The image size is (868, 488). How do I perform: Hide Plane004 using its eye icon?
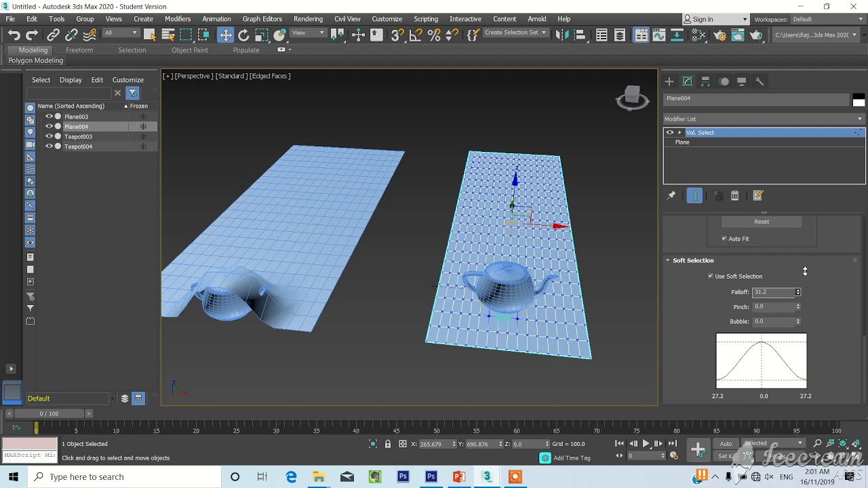[x=49, y=127]
